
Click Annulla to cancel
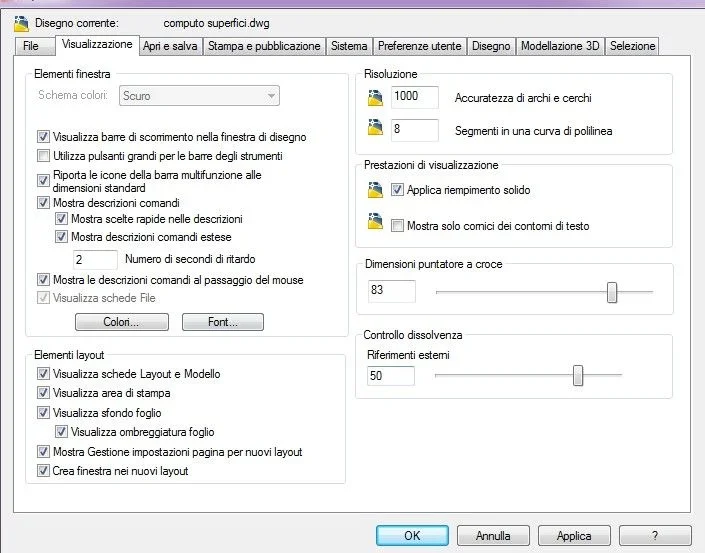pos(493,535)
